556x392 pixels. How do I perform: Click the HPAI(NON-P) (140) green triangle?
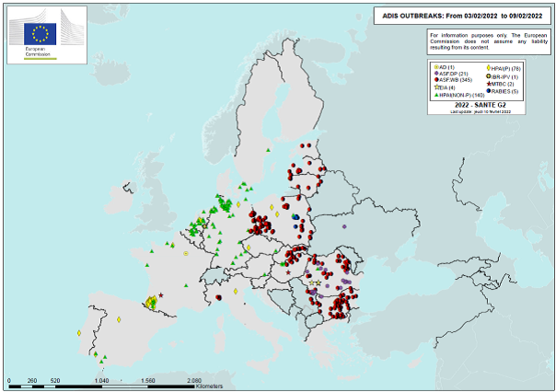coord(435,94)
